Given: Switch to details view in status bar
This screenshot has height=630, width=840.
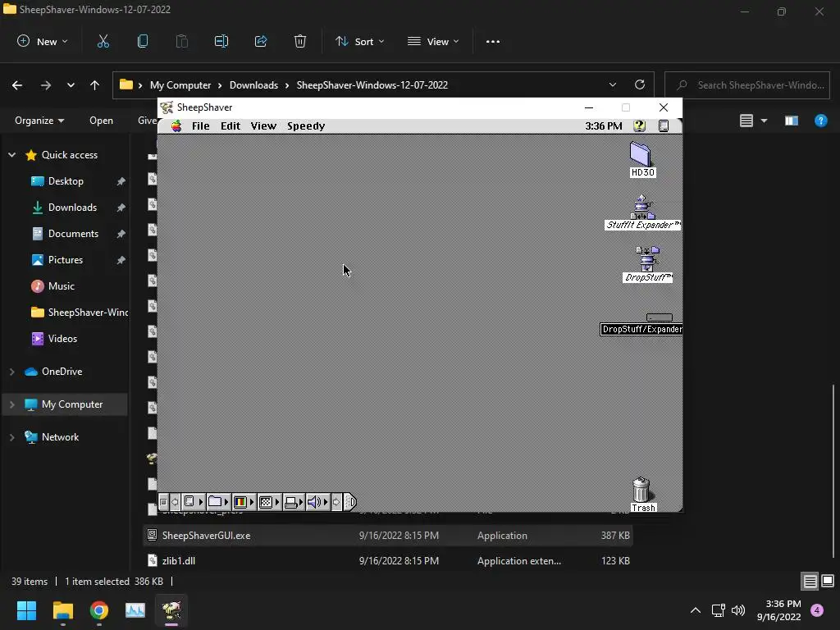Looking at the screenshot, I should tap(810, 582).
